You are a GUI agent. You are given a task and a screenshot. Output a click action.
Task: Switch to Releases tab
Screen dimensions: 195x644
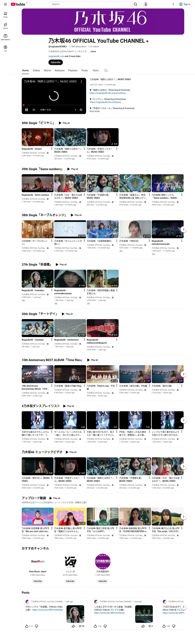click(60, 71)
